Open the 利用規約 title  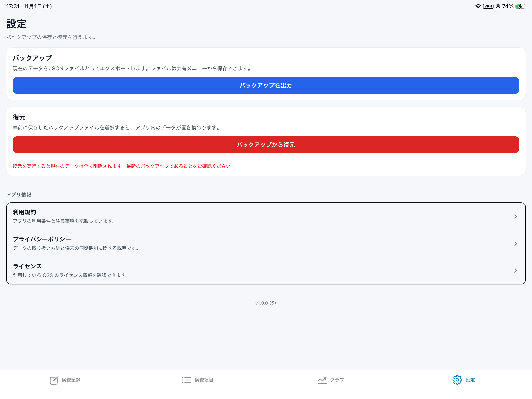point(25,212)
